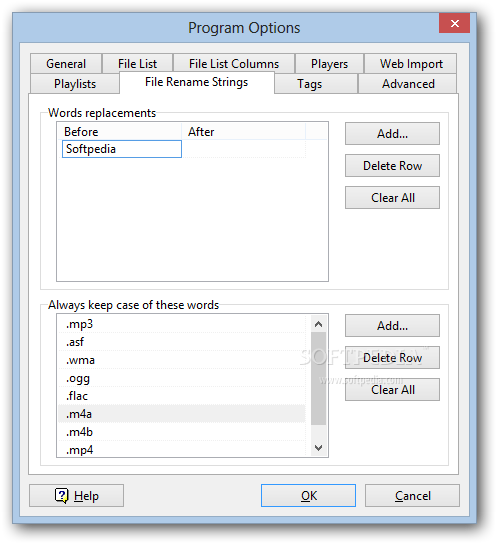The width and height of the screenshot is (497, 544).
Task: Select the .m4b entry
Action: [182, 432]
